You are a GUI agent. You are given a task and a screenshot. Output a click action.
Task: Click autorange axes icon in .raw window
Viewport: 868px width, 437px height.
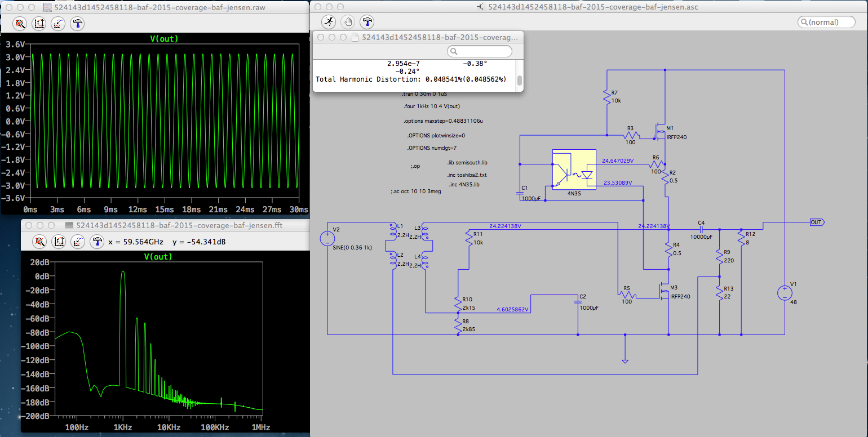[39, 24]
